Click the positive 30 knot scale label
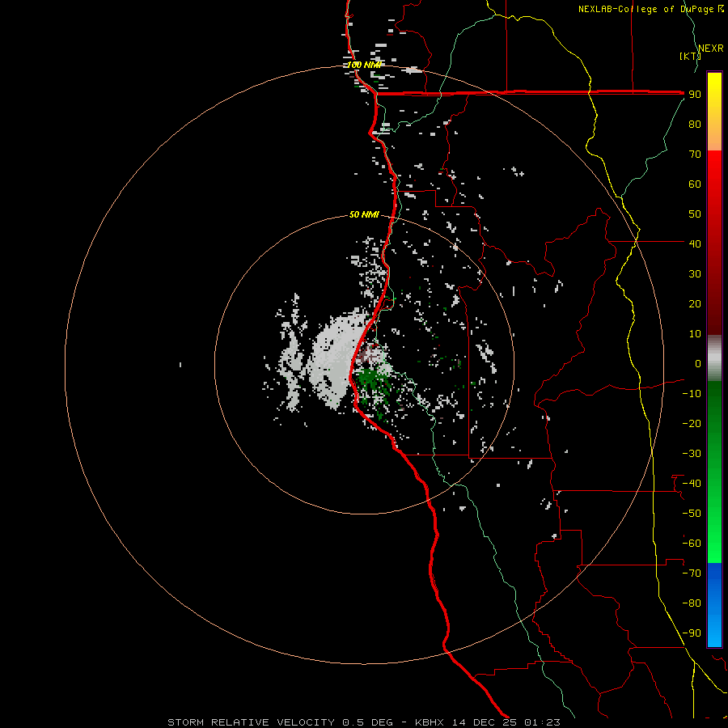728x728 pixels. pyautogui.click(x=695, y=274)
